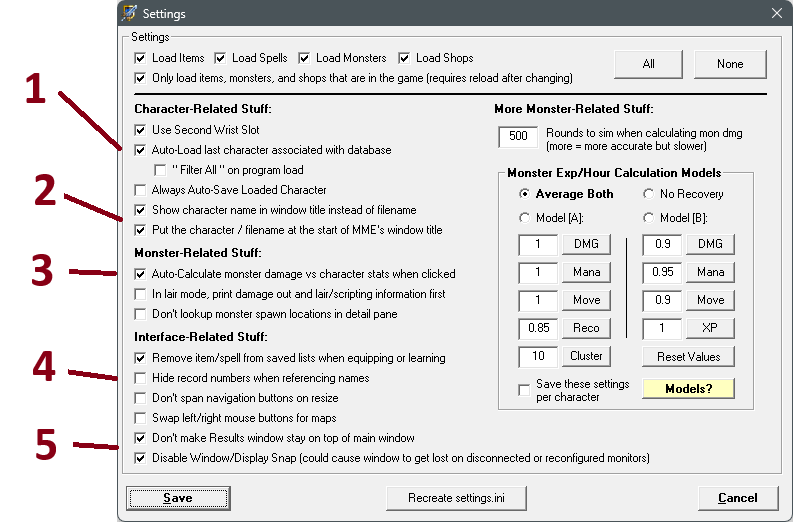Open the yellow Models? help button
The height and width of the screenshot is (522, 793).
(688, 388)
